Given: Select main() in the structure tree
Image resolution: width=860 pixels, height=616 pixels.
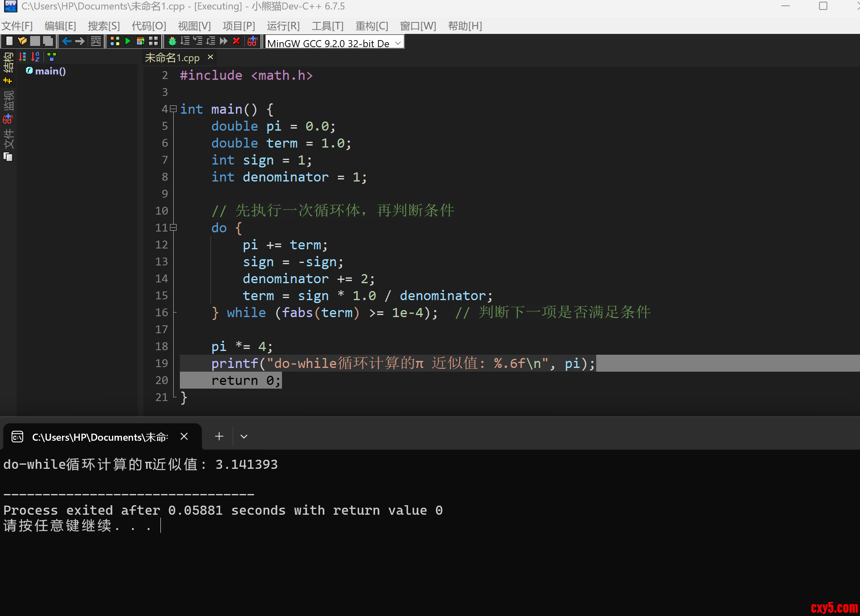Looking at the screenshot, I should coord(50,71).
